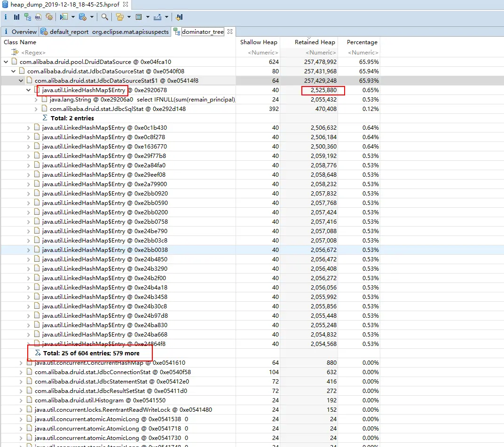Click retained heap value 257,478,992

pyautogui.click(x=320, y=62)
